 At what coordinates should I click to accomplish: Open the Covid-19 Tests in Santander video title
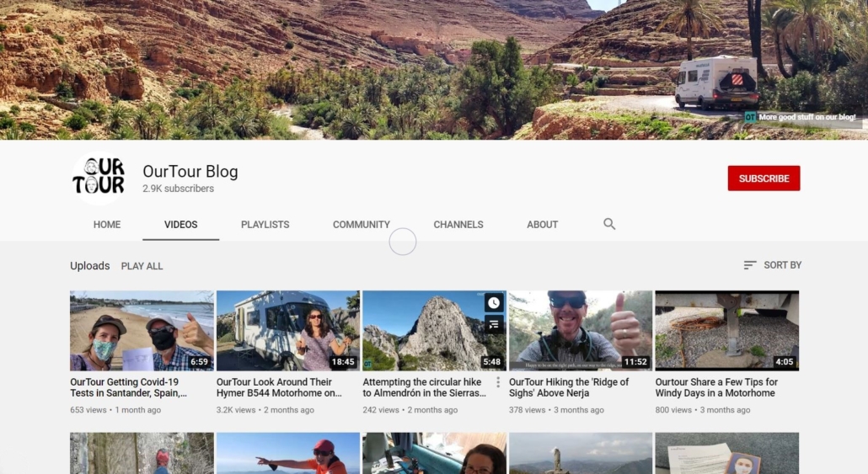point(128,387)
